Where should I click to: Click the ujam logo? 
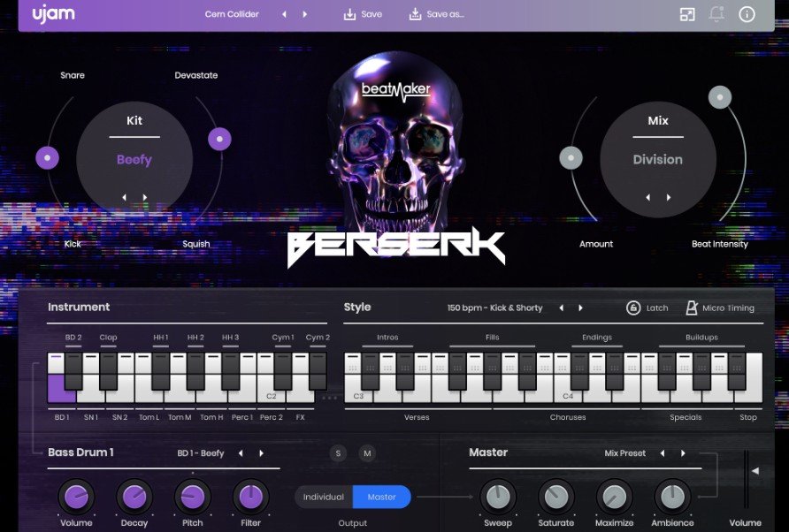[54, 13]
